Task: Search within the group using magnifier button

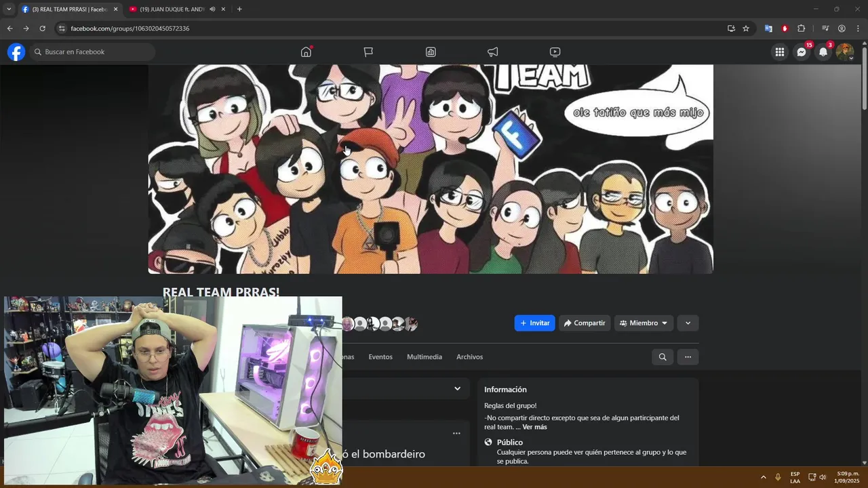Action: 663,357
